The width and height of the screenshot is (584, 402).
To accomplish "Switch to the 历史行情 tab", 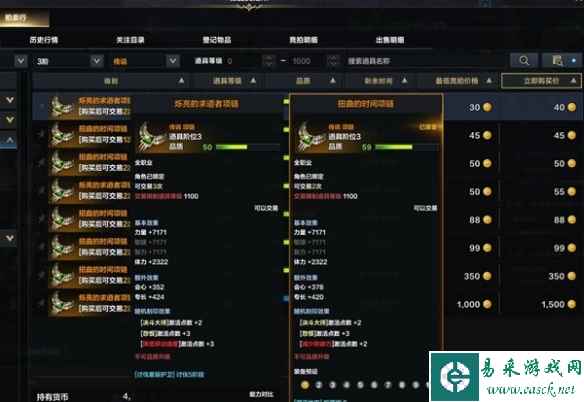I will point(44,40).
